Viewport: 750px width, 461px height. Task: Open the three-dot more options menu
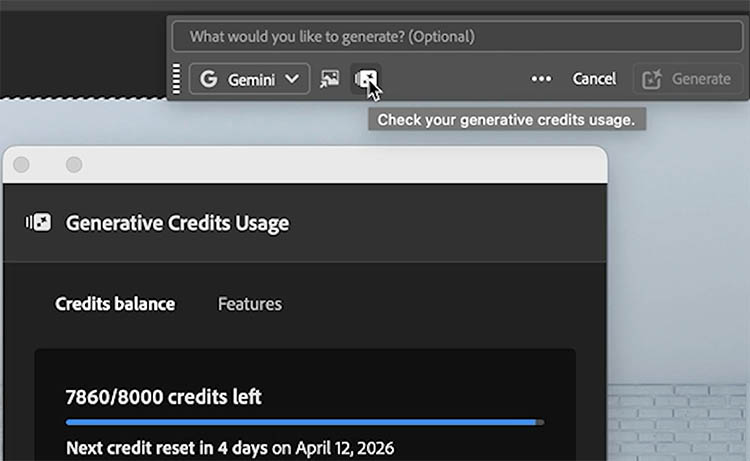541,79
